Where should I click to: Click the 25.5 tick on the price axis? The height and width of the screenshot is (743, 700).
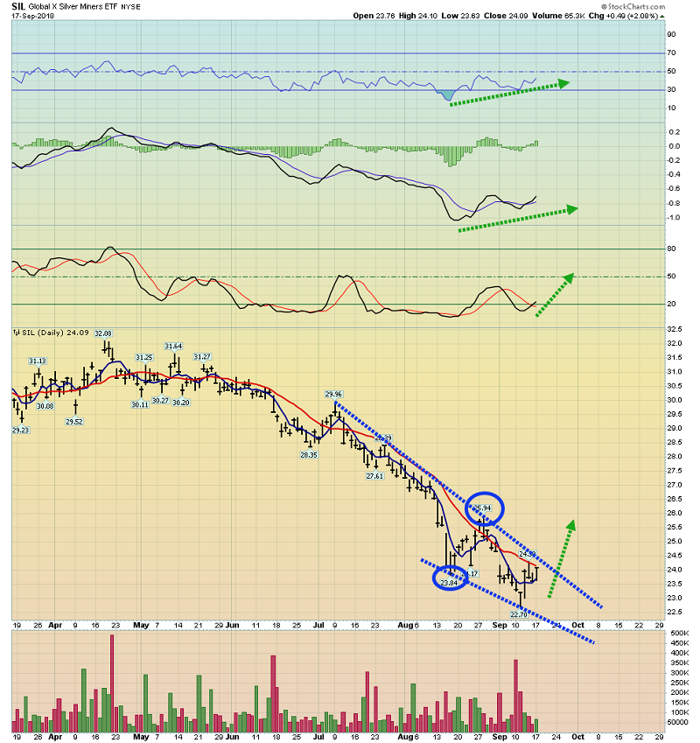click(675, 528)
